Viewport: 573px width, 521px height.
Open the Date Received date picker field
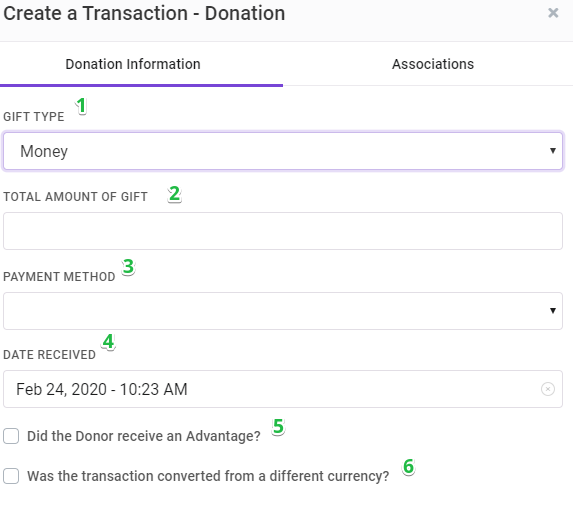[283, 389]
